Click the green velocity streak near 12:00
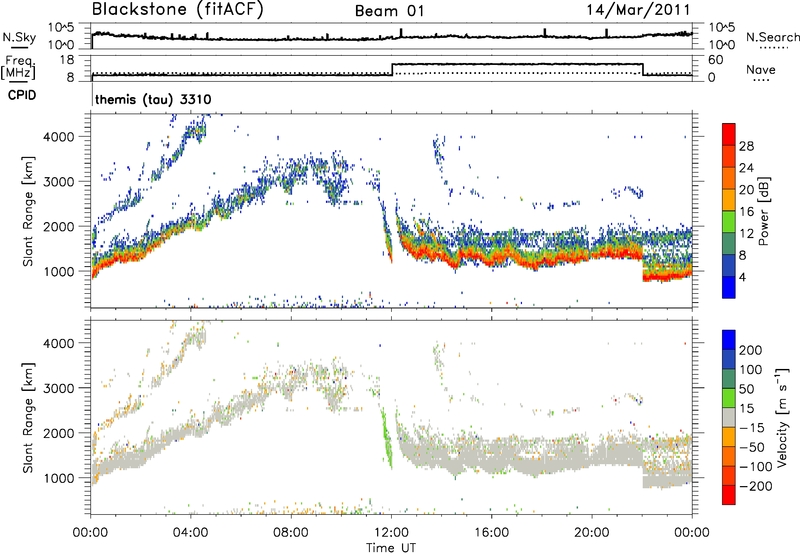Viewport: 800px width, 554px height. [x=386, y=438]
